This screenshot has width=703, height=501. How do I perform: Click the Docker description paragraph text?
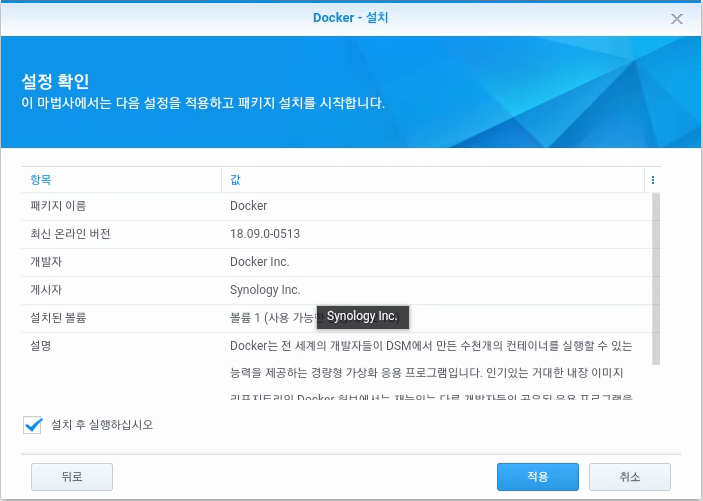click(x=431, y=372)
